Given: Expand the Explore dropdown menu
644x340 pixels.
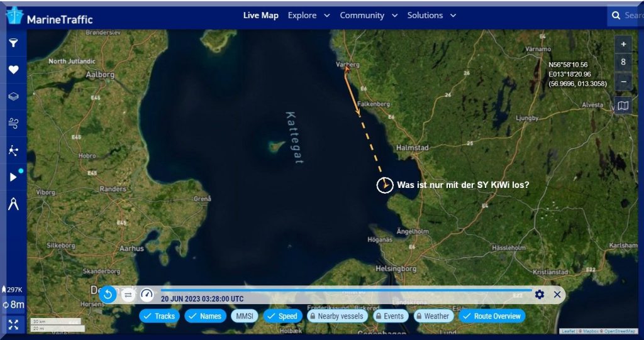Looking at the screenshot, I should tap(308, 15).
